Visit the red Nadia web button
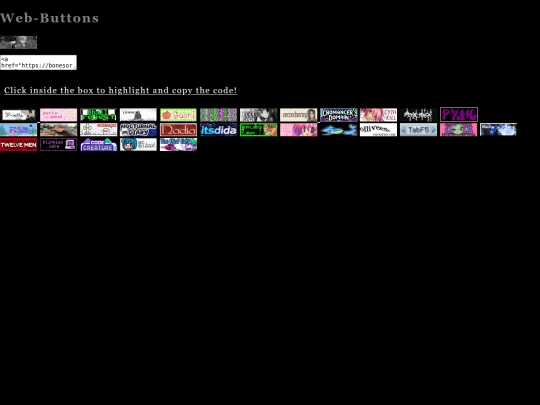The height and width of the screenshot is (405, 540). [178, 130]
